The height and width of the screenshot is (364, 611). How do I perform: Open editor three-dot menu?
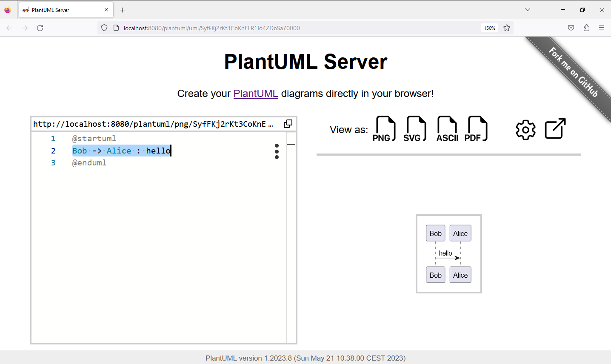click(x=277, y=151)
